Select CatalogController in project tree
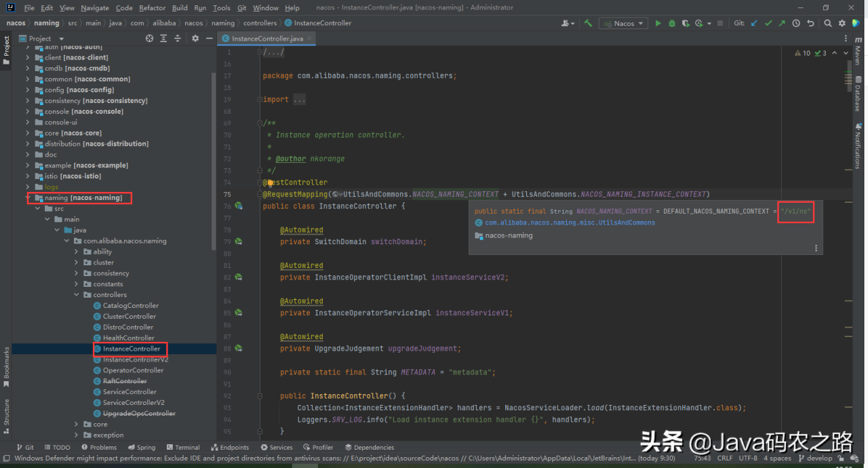The image size is (868, 468). [130, 306]
